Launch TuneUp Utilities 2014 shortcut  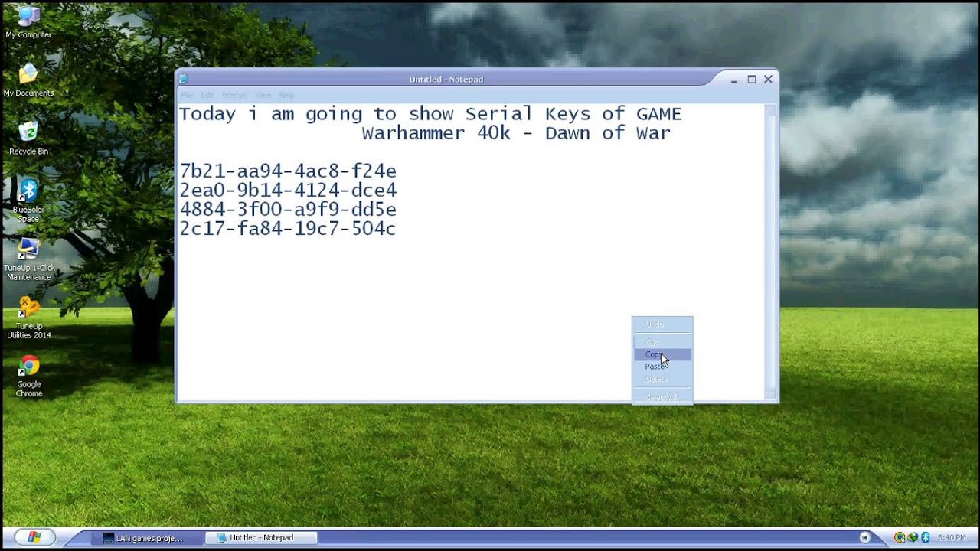tap(28, 318)
